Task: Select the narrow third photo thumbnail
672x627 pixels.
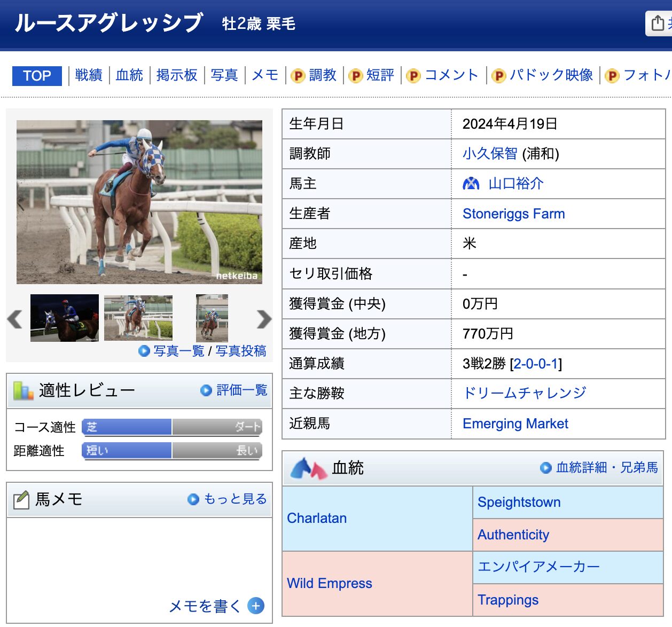Action: (212, 318)
